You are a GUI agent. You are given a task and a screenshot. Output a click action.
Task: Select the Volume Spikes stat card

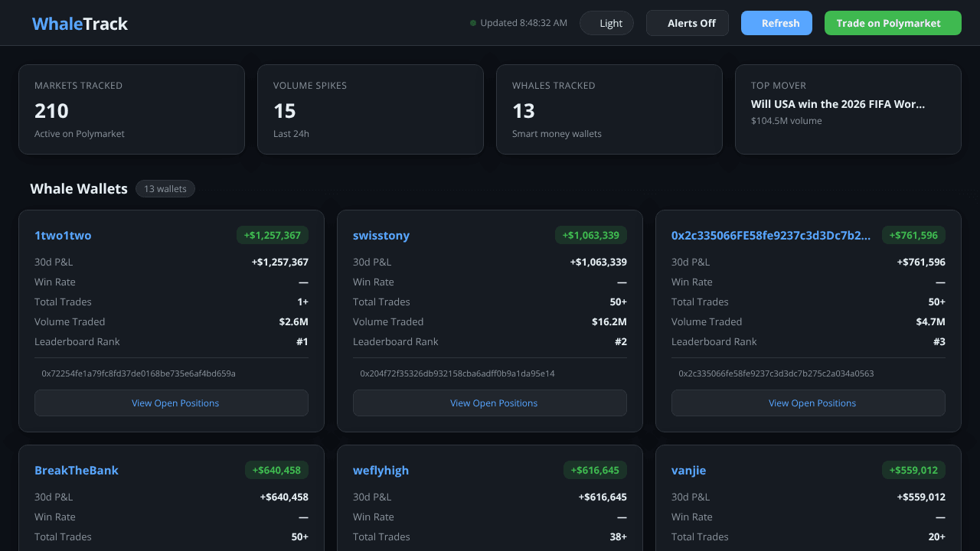(x=371, y=109)
